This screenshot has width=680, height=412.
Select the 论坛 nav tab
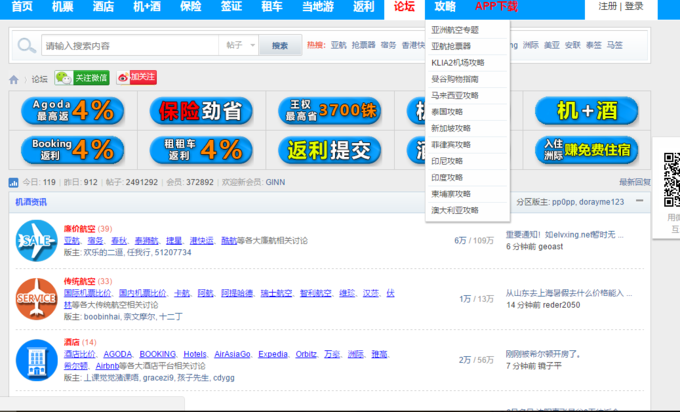tap(405, 7)
